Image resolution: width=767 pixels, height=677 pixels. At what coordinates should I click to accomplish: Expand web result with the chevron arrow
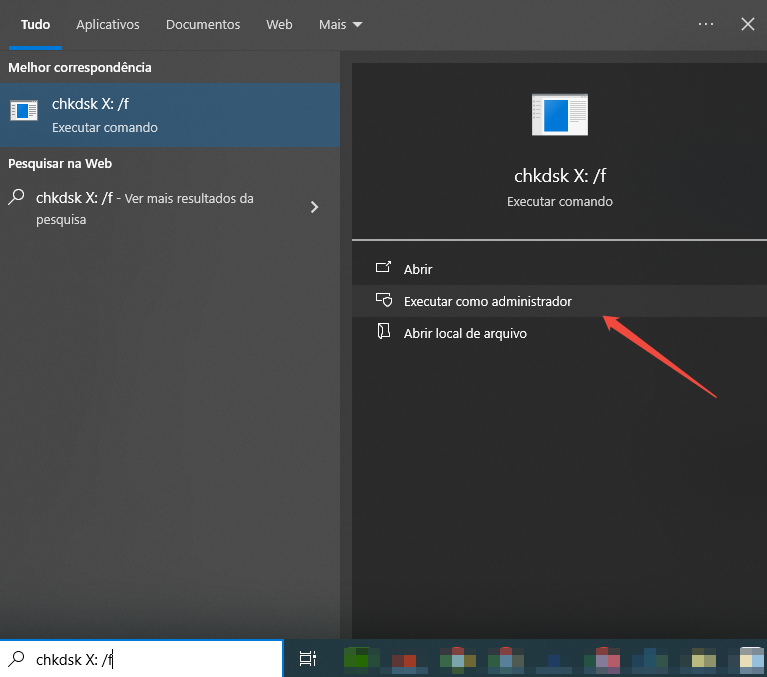tap(314, 207)
